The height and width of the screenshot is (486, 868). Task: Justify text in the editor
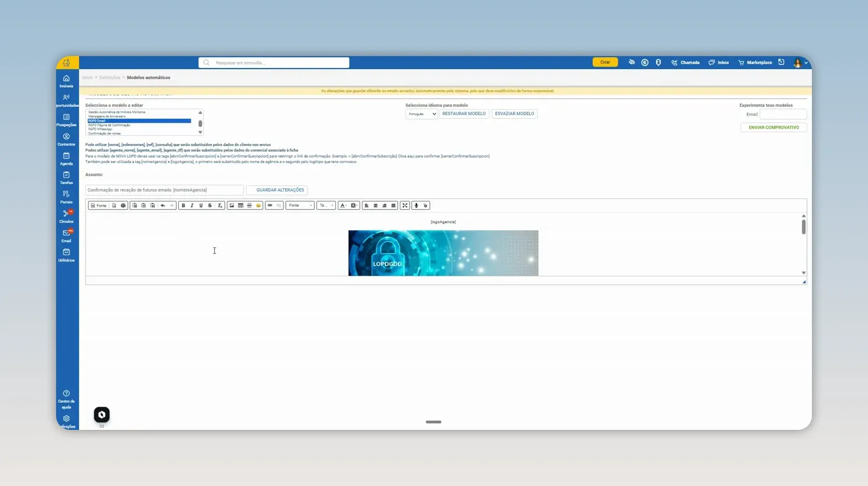[393, 206]
